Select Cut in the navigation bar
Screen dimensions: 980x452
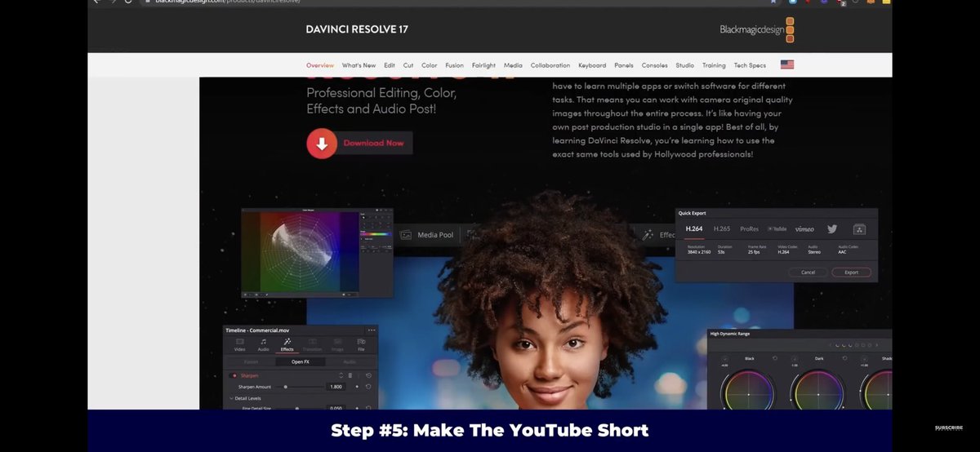tap(408, 65)
